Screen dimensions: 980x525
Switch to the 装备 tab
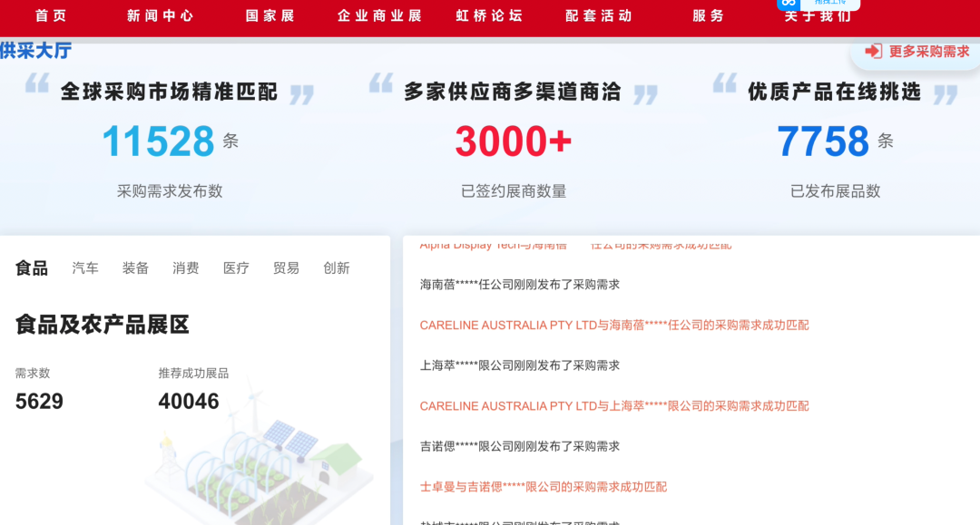click(135, 268)
